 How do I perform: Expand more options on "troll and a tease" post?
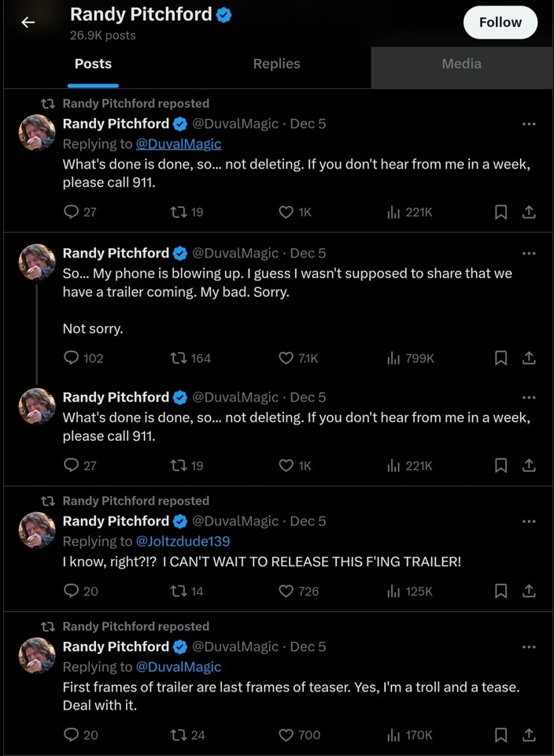[529, 647]
